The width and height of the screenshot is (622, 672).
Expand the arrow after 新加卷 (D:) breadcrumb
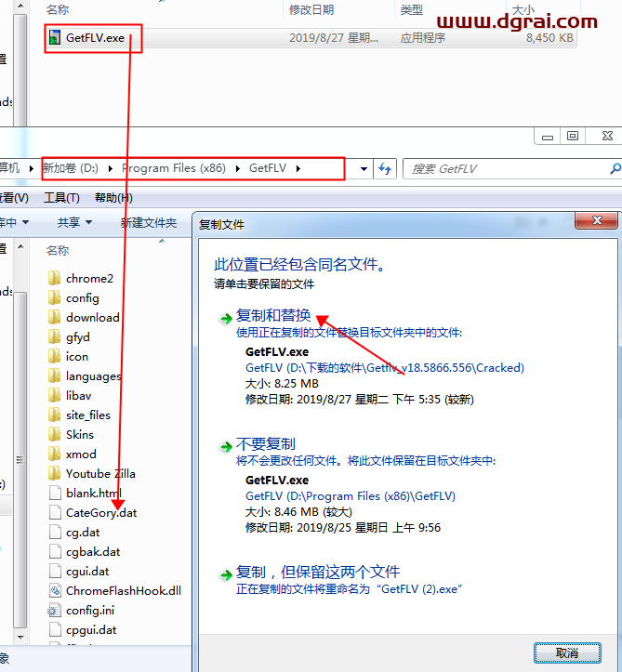111,168
